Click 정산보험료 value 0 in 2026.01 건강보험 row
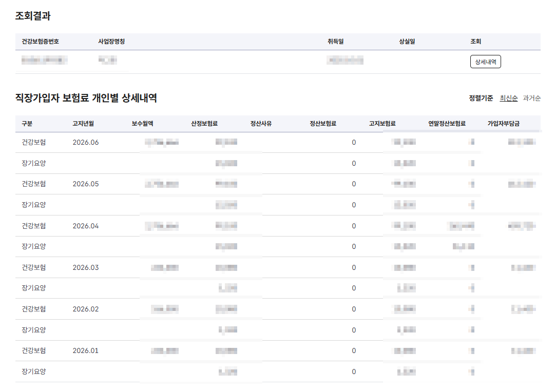This screenshot has height=392, width=555. click(x=354, y=350)
